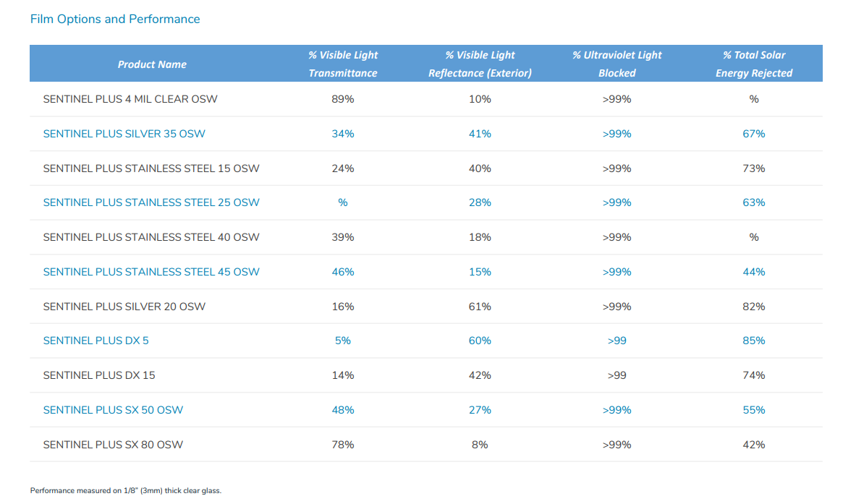Click SENTINEL PLUS STAINLESS STEEL 15 OSW name

click(151, 168)
